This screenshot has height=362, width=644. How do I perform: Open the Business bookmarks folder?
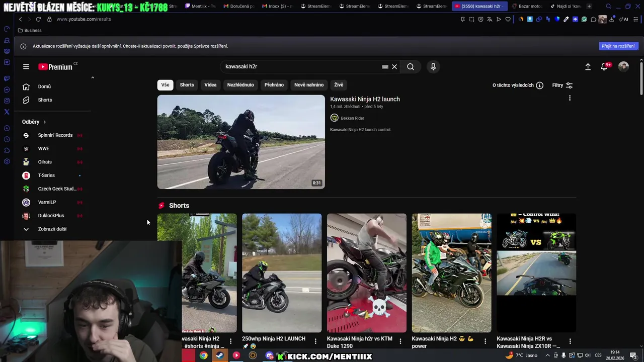[30, 31]
